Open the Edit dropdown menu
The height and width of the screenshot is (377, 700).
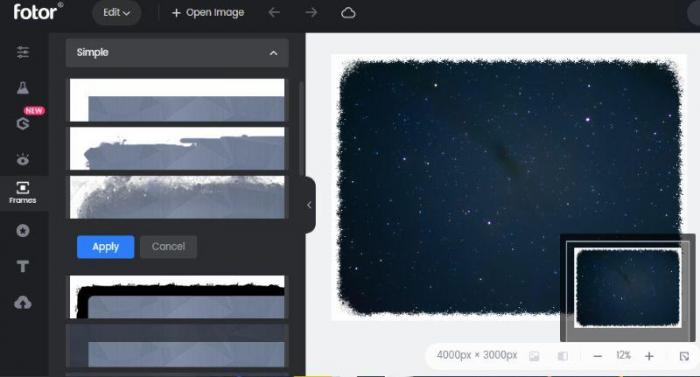[x=117, y=13]
